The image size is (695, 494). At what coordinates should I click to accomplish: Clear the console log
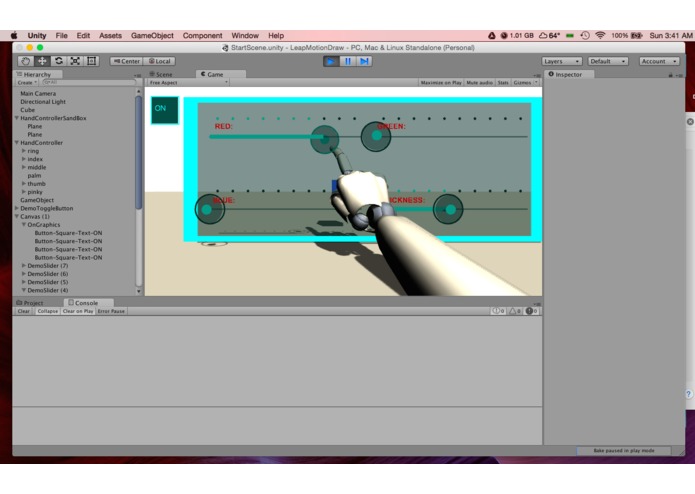click(x=23, y=311)
